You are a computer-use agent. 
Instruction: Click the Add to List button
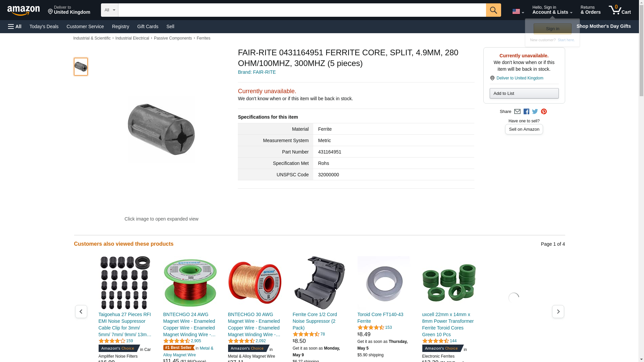(524, 93)
